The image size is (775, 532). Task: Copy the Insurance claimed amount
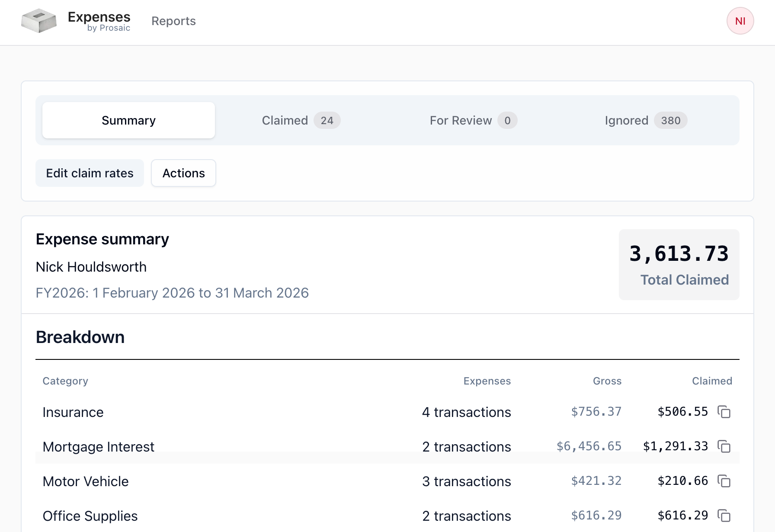click(x=724, y=412)
